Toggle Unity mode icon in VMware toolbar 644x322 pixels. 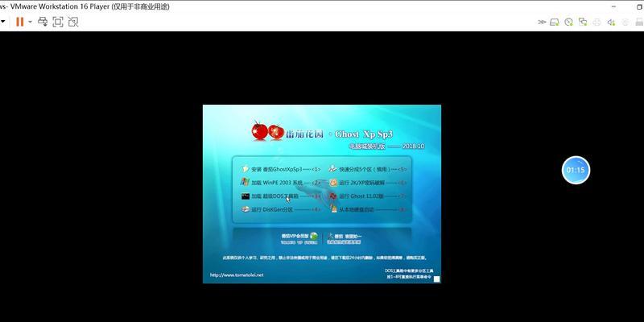73,22
